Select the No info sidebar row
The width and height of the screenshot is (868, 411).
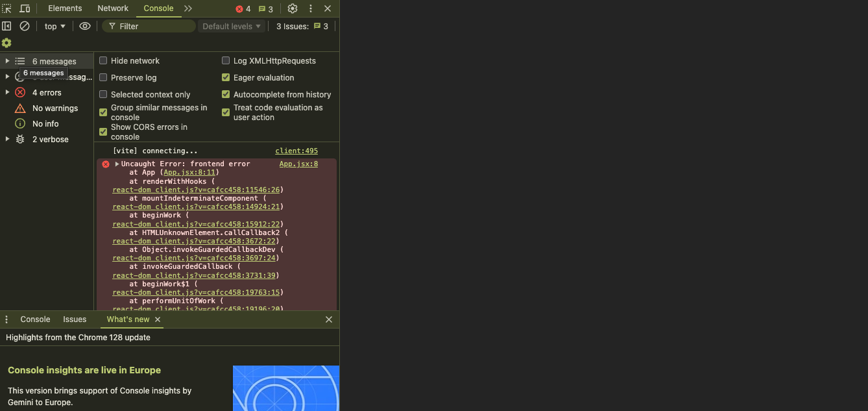pos(47,123)
